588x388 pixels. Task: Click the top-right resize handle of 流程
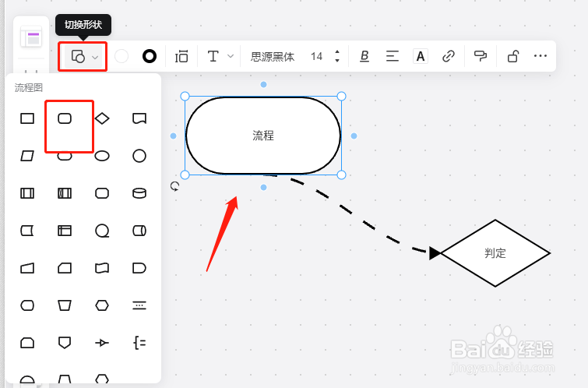(x=341, y=97)
